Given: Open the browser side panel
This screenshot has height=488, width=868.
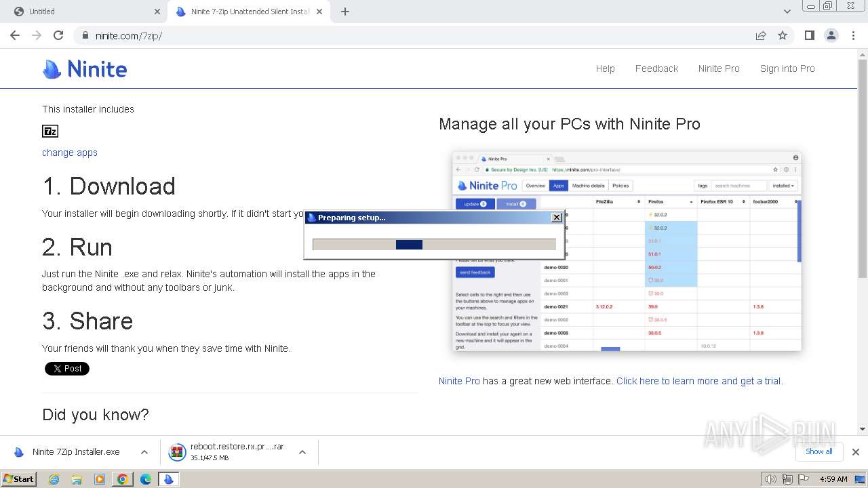Looking at the screenshot, I should [809, 35].
